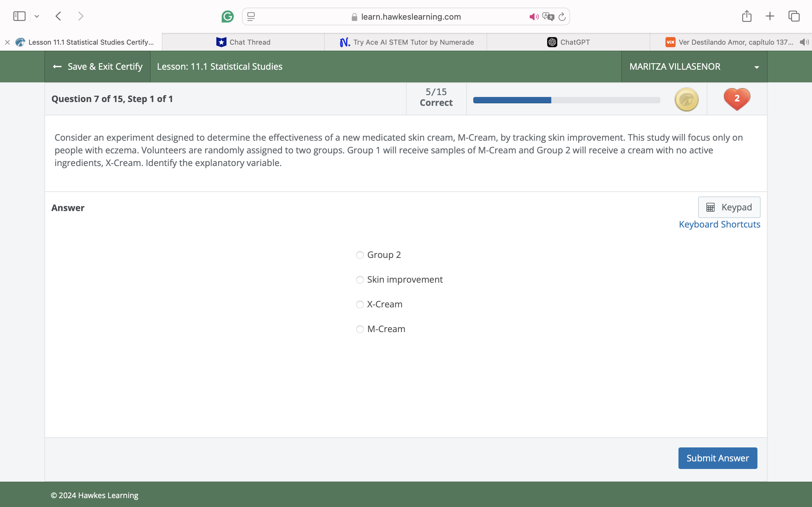Click the red heart lives icon

(737, 99)
